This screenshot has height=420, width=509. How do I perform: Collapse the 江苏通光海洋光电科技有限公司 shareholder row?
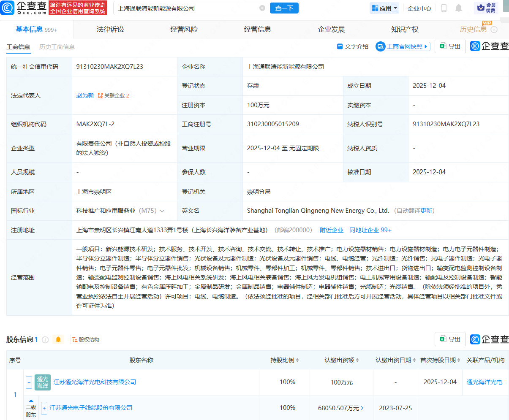[29, 382]
